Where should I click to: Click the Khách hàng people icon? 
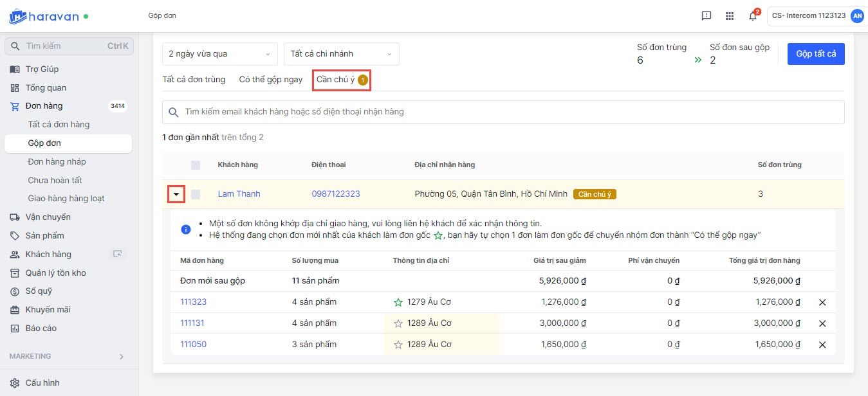[x=15, y=255]
